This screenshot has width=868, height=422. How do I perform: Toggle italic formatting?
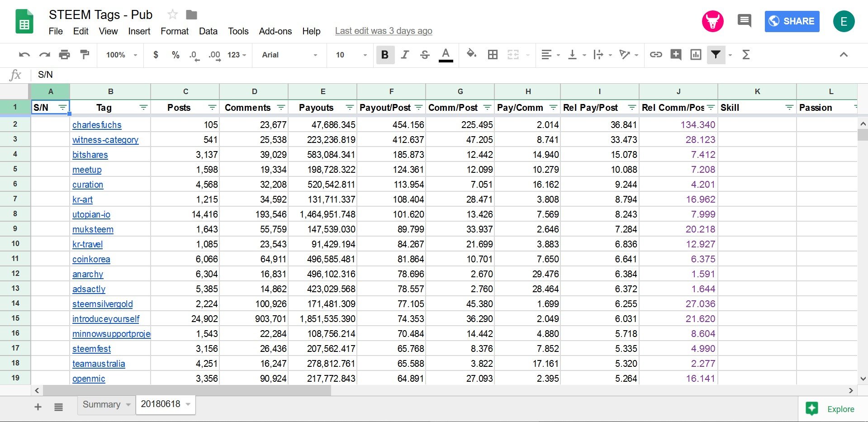pyautogui.click(x=405, y=55)
